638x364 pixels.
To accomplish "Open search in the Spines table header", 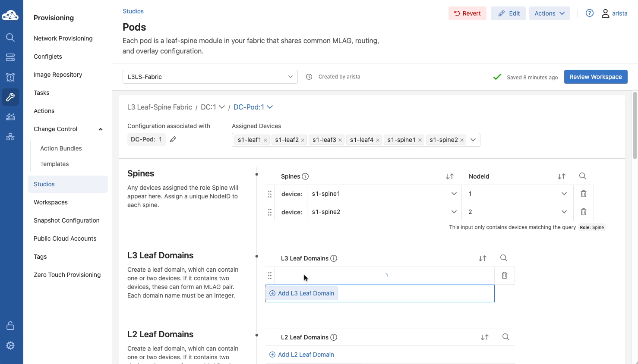I will pyautogui.click(x=582, y=176).
